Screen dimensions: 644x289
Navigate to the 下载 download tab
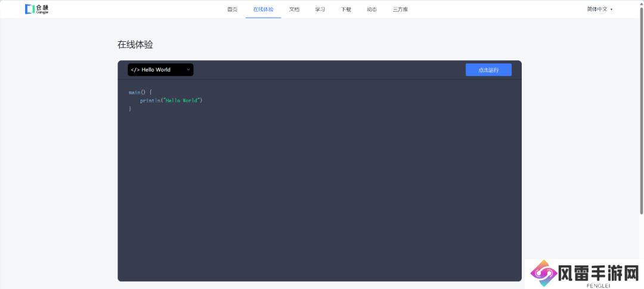tap(346, 10)
